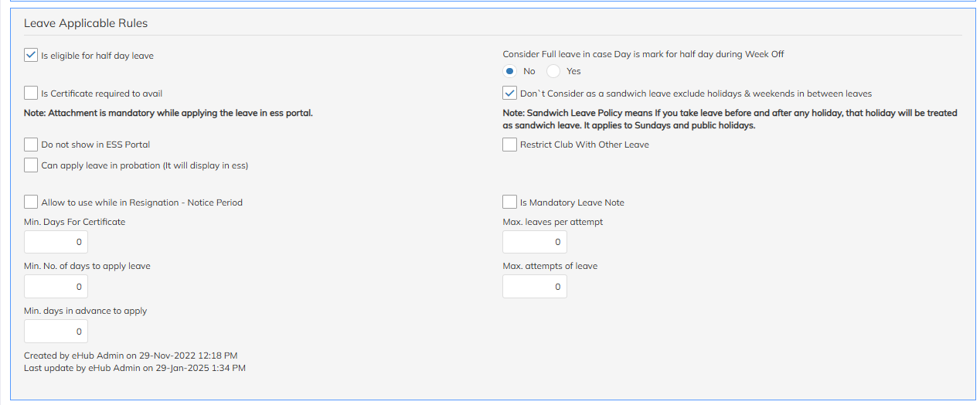Screen dimensions: 980x405
Task: Tick the 'Restrict Club With Other Leave' checkbox
Action: coord(509,145)
